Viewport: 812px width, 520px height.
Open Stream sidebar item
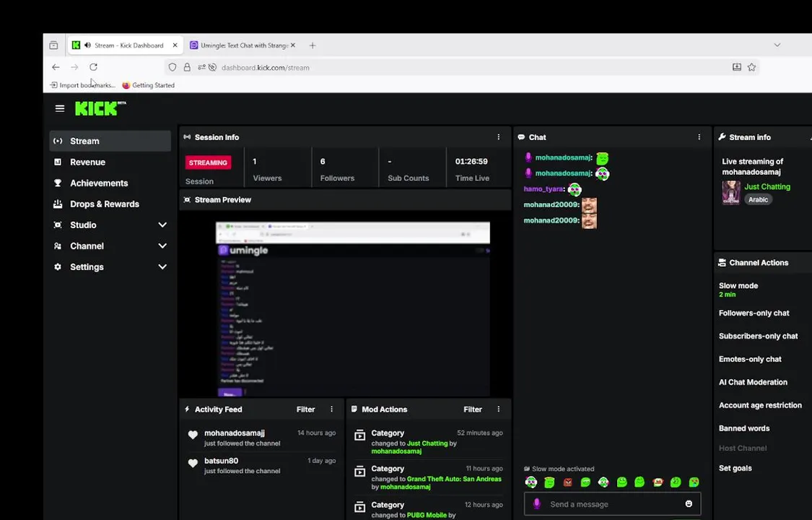point(110,141)
